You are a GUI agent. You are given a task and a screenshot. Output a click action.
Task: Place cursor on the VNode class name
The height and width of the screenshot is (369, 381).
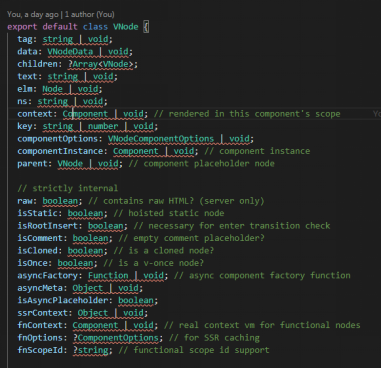click(126, 27)
